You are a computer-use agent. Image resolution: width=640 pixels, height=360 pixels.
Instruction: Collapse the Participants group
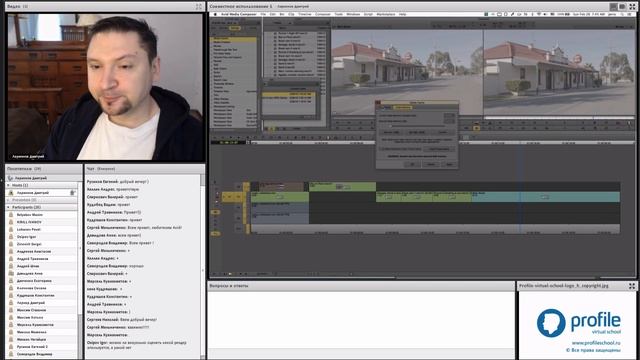[8, 207]
